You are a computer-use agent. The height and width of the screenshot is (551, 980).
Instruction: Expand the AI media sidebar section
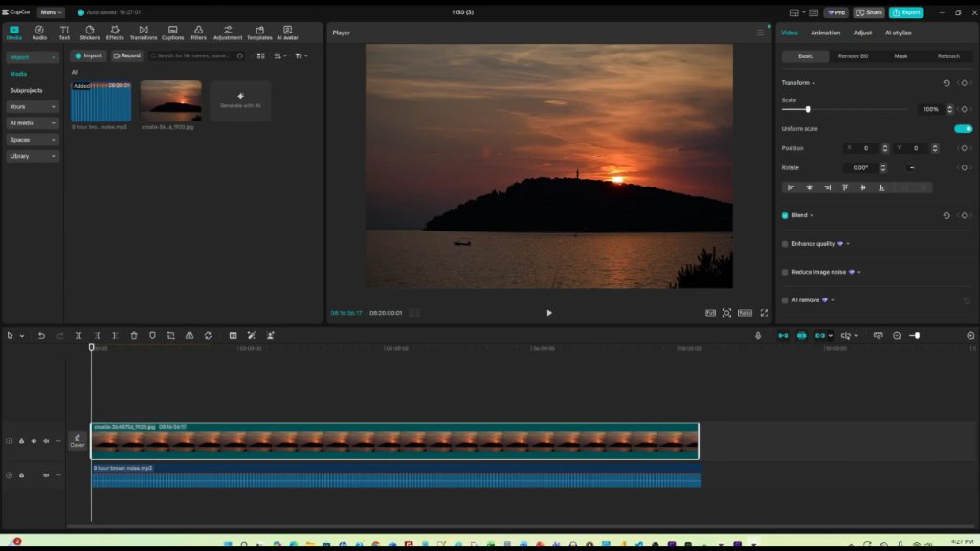(x=32, y=123)
